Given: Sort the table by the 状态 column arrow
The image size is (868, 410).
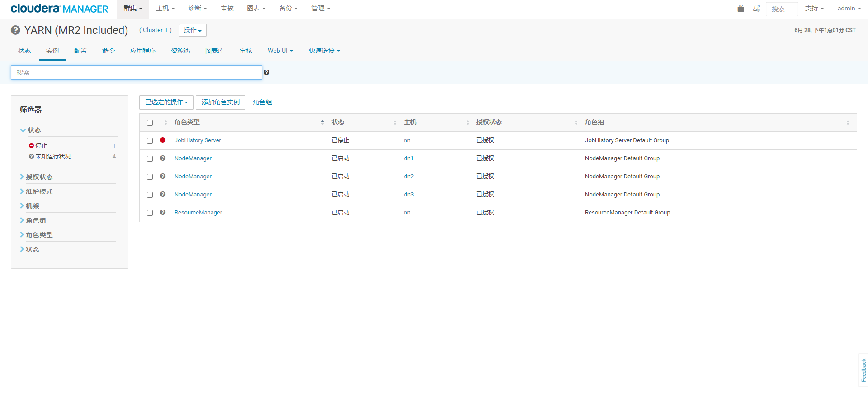Looking at the screenshot, I should click(395, 122).
